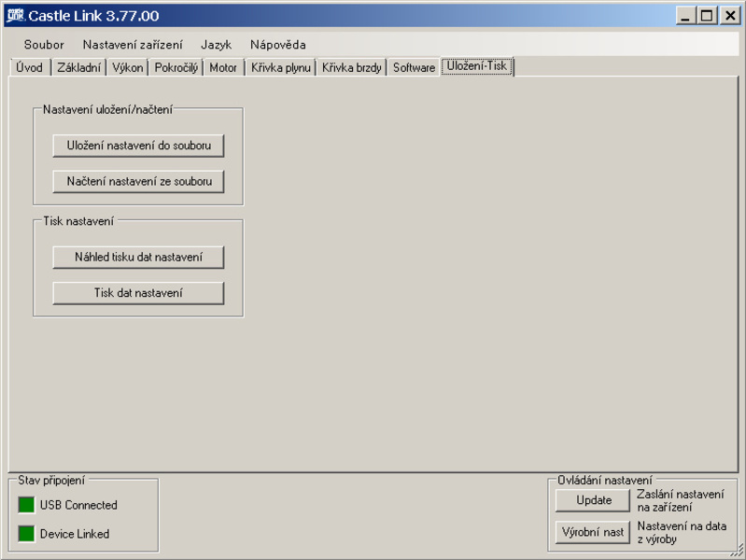
Task: Click Tisk dat nastavení button
Action: 138,293
